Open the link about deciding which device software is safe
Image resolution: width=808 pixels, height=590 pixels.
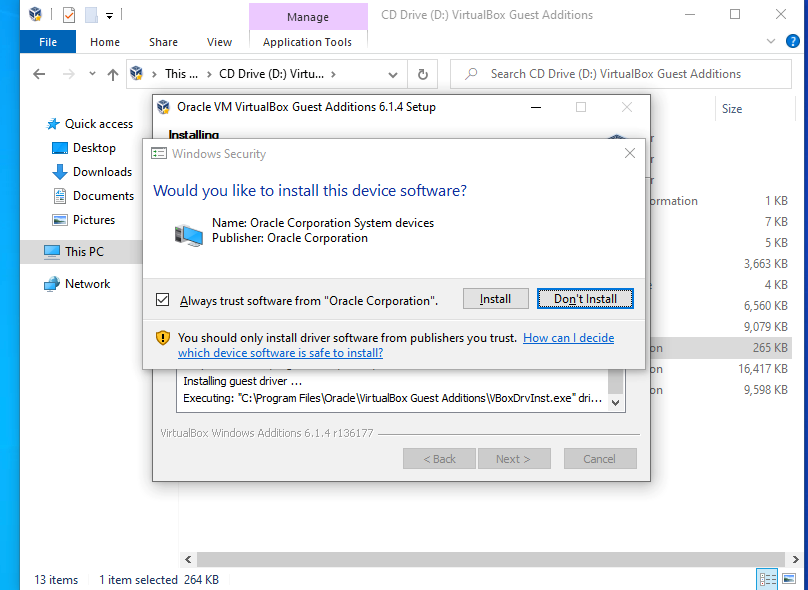(396, 345)
